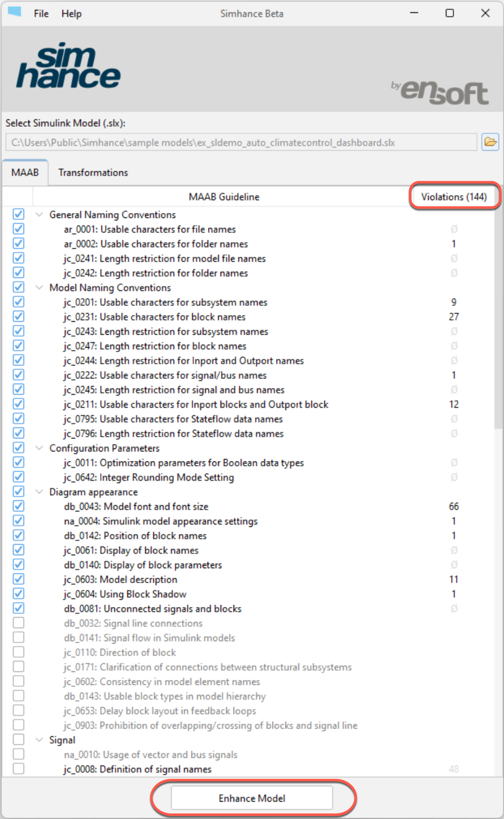
Task: Open the File menu
Action: 41,14
